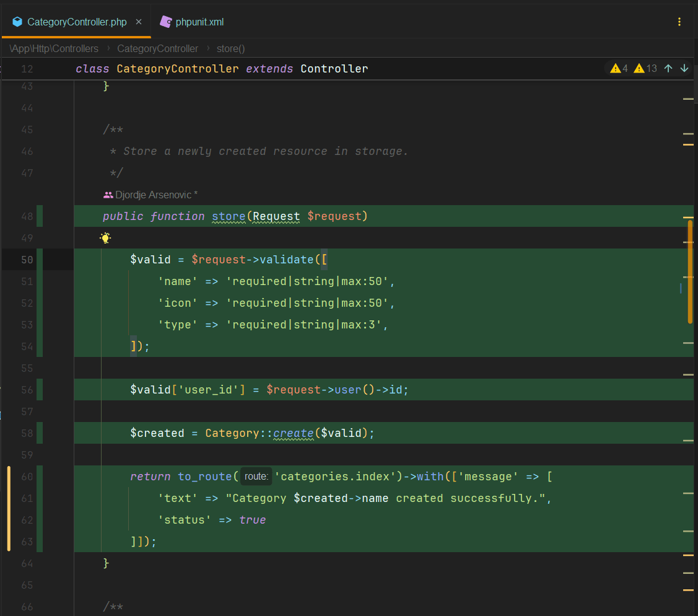Open the CategoryController breadcrumb dropdown
The width and height of the screenshot is (698, 616).
[x=157, y=48]
